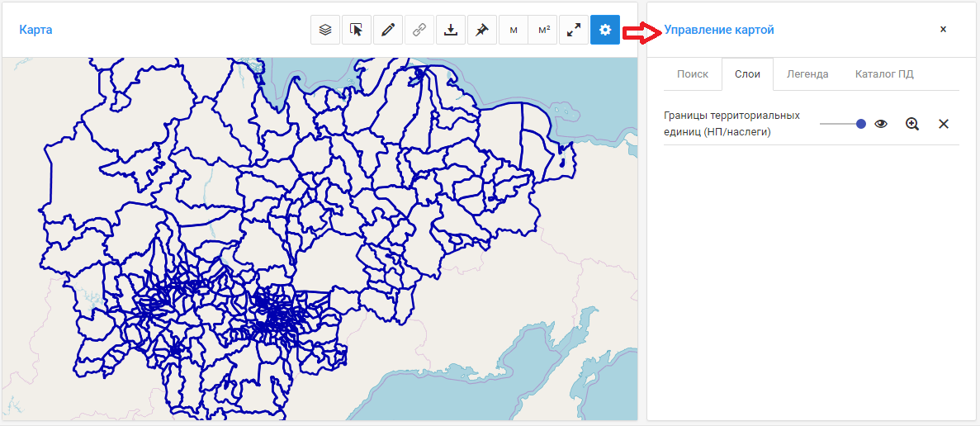Image resolution: width=980 pixels, height=426 pixels.
Task: Zoom to the territorial boundaries layer
Action: click(911, 124)
